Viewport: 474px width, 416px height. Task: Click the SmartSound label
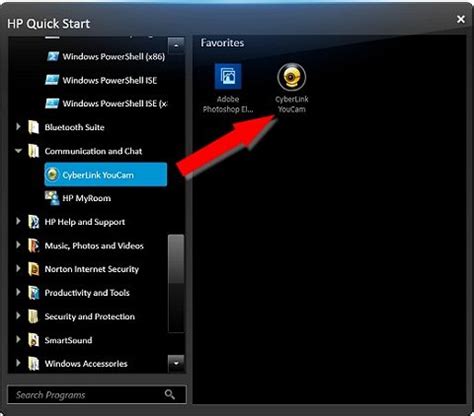click(68, 340)
